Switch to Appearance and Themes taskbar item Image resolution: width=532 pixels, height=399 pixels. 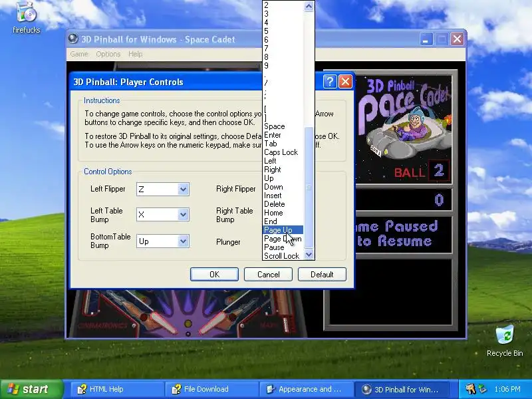[x=306, y=389]
